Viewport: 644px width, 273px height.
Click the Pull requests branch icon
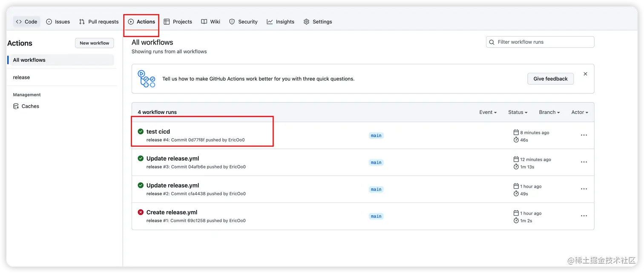[x=82, y=22]
